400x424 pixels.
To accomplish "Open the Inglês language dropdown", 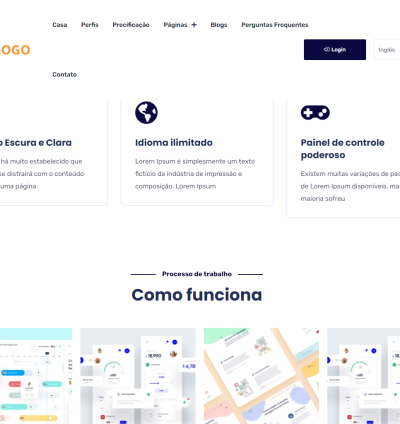I will [387, 50].
